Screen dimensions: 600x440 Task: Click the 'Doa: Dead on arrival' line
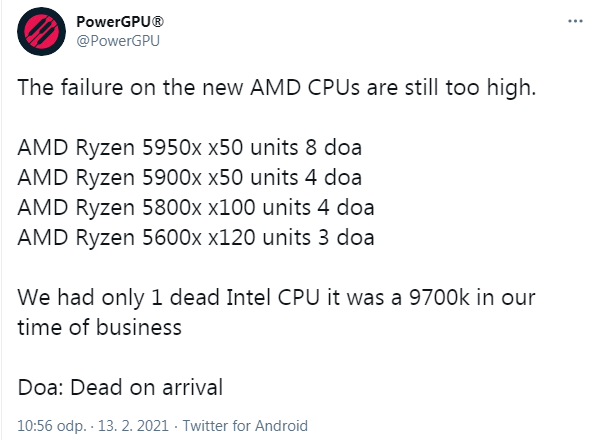(120, 387)
